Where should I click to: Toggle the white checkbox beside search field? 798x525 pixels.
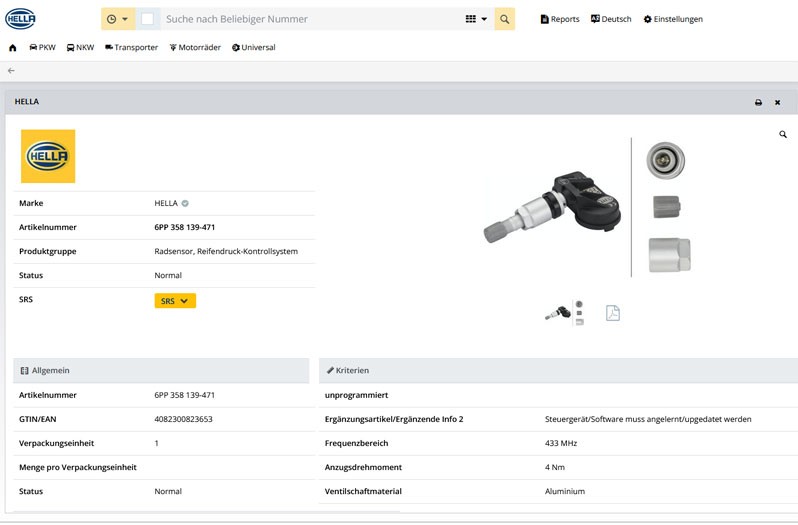click(x=147, y=19)
